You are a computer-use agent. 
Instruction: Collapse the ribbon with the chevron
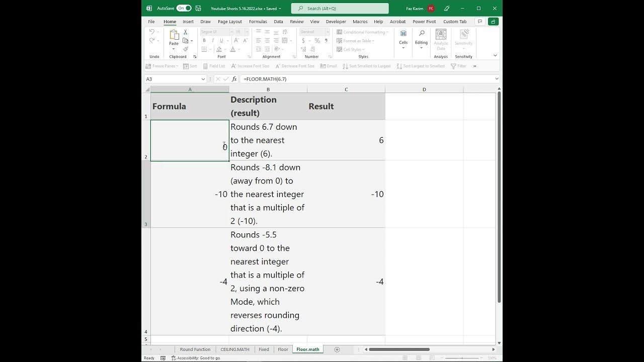[x=495, y=55]
